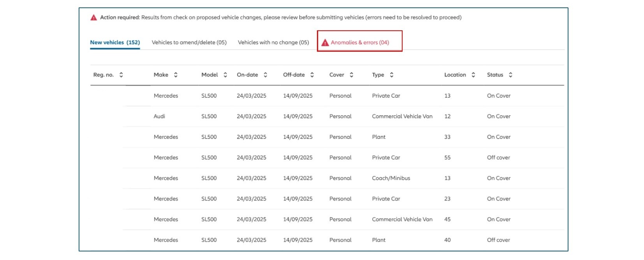Select Private Car in the location 23 row

[x=386, y=199]
